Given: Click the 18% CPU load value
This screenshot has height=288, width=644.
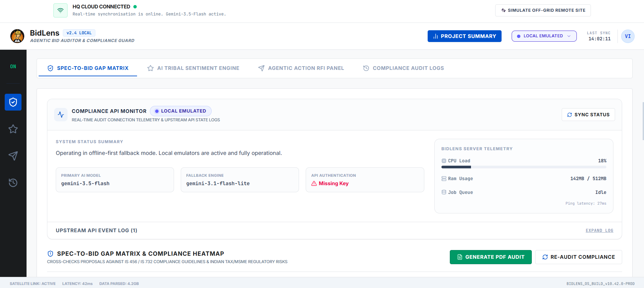Looking at the screenshot, I should coord(602,161).
